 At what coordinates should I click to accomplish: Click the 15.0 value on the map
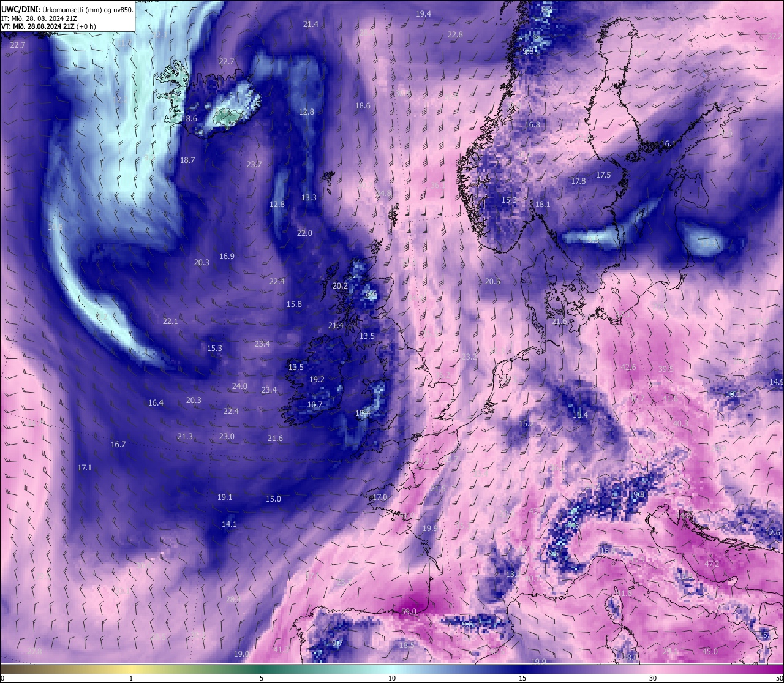(x=273, y=499)
